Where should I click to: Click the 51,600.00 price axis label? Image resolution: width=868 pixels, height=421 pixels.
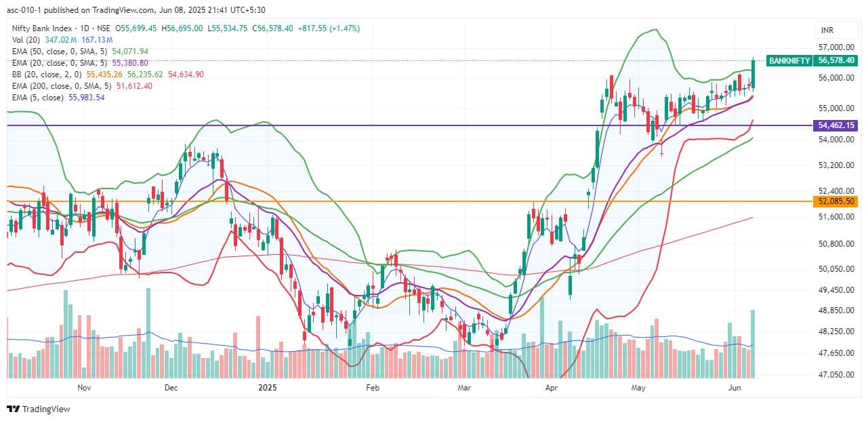coord(835,217)
